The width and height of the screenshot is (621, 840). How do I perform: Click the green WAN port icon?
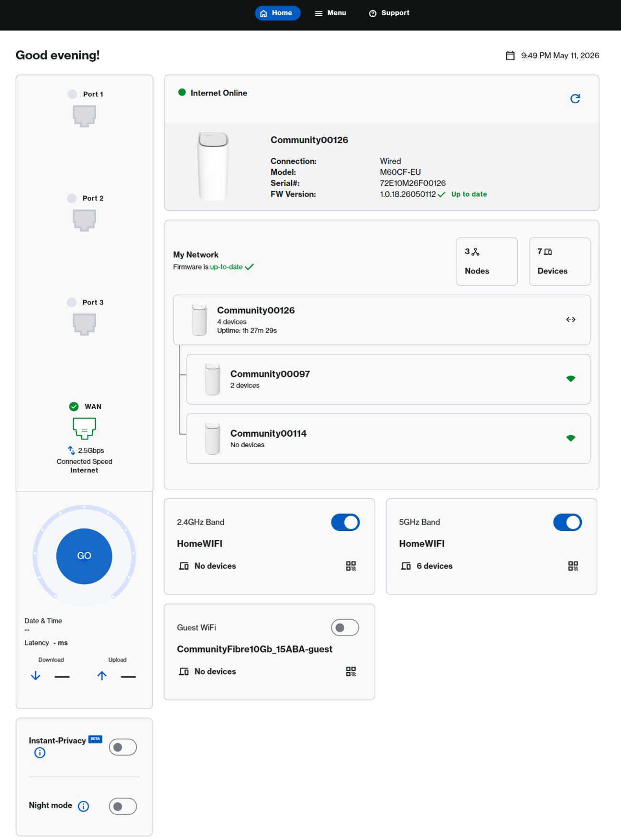click(84, 428)
